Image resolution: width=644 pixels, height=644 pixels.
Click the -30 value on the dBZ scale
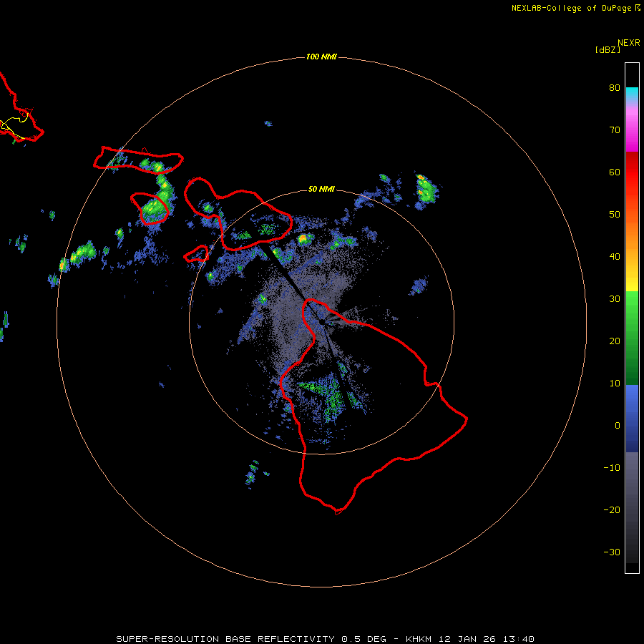click(x=612, y=552)
